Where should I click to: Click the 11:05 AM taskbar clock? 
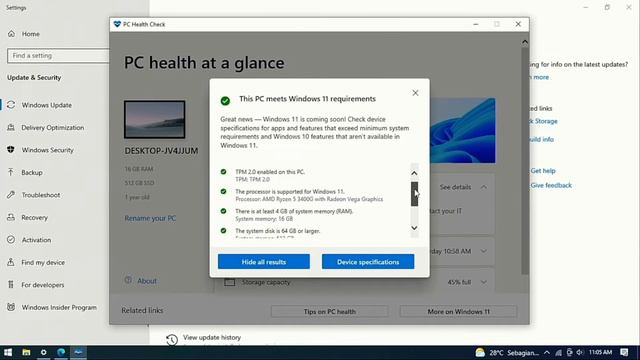coord(600,352)
